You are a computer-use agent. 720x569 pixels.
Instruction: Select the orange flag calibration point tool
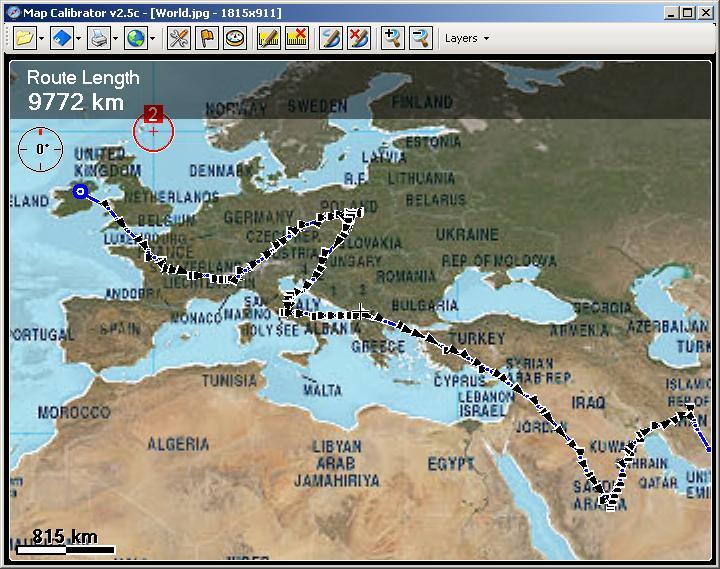[x=207, y=38]
